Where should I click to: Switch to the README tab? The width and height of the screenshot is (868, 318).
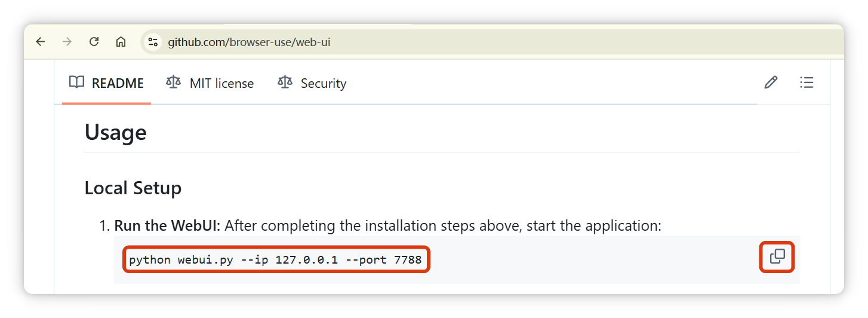click(x=106, y=83)
